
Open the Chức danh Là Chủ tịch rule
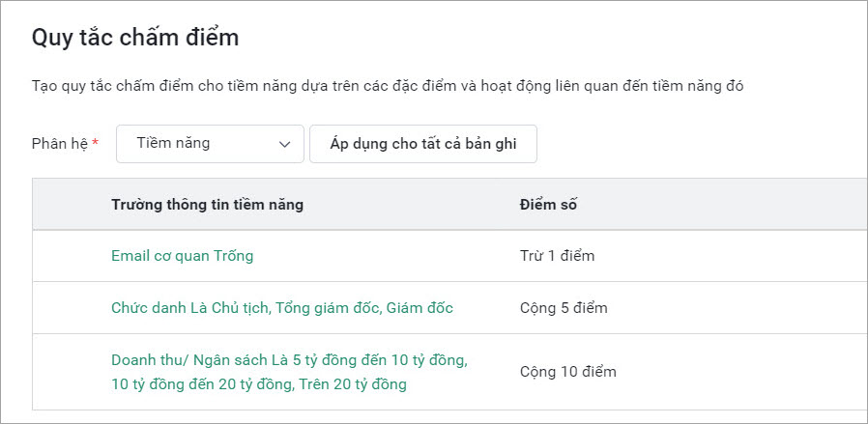tap(282, 308)
